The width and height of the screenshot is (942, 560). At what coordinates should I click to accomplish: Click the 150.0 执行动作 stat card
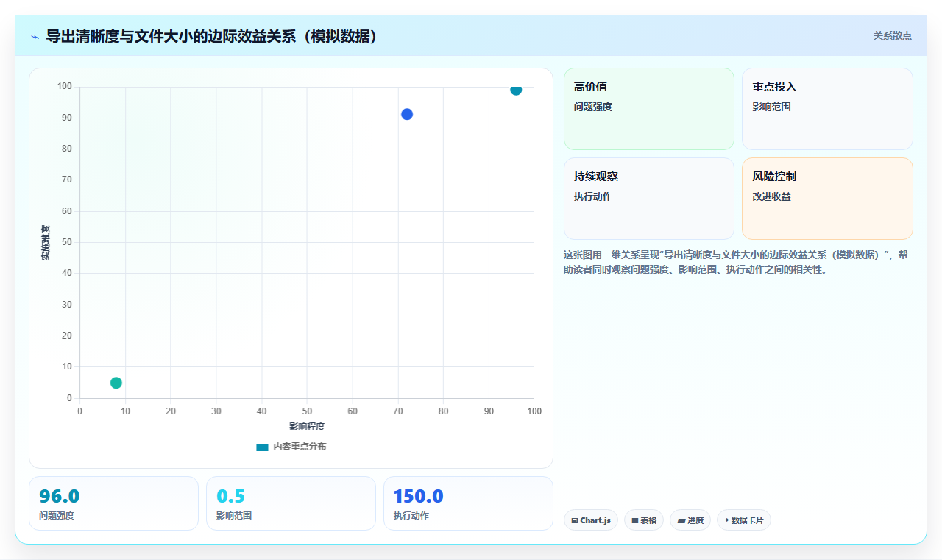[468, 503]
